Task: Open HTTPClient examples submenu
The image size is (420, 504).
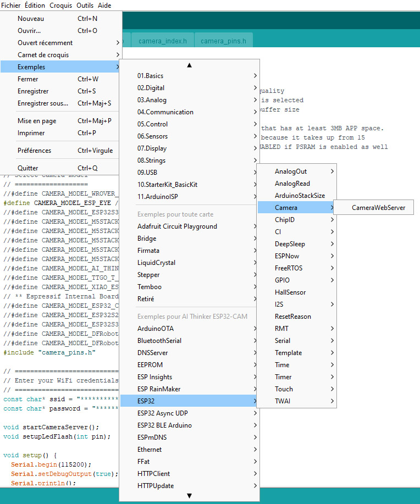Action: (190, 474)
